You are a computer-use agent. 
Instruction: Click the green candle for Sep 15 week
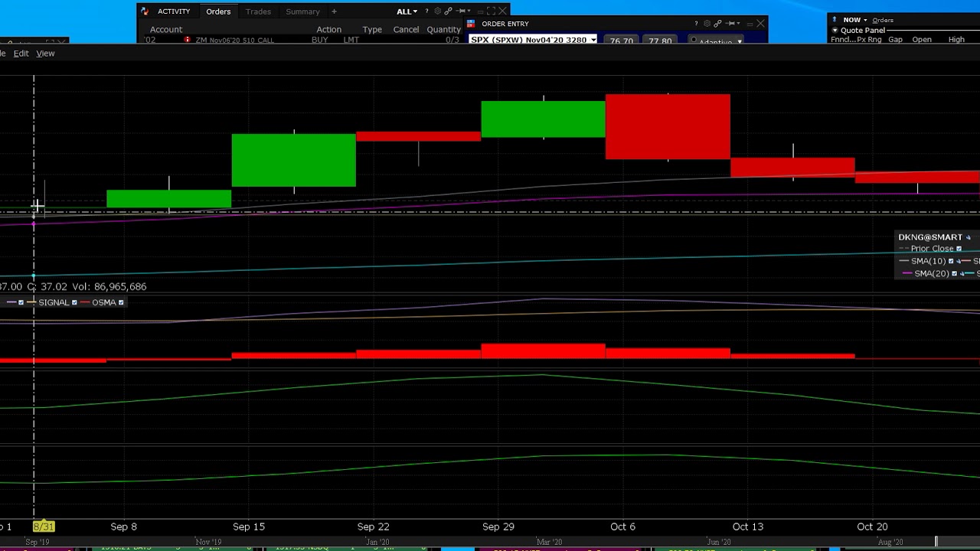coord(294,160)
